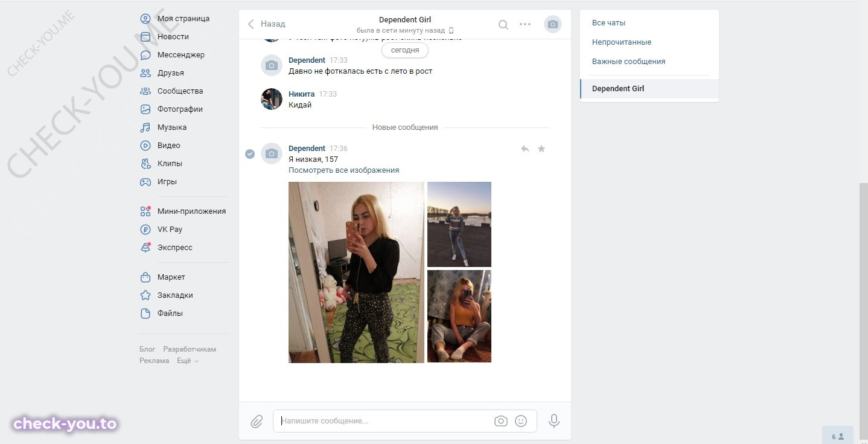Open the Friends icon in sidebar
Image resolution: width=868 pixels, height=444 pixels.
[145, 73]
